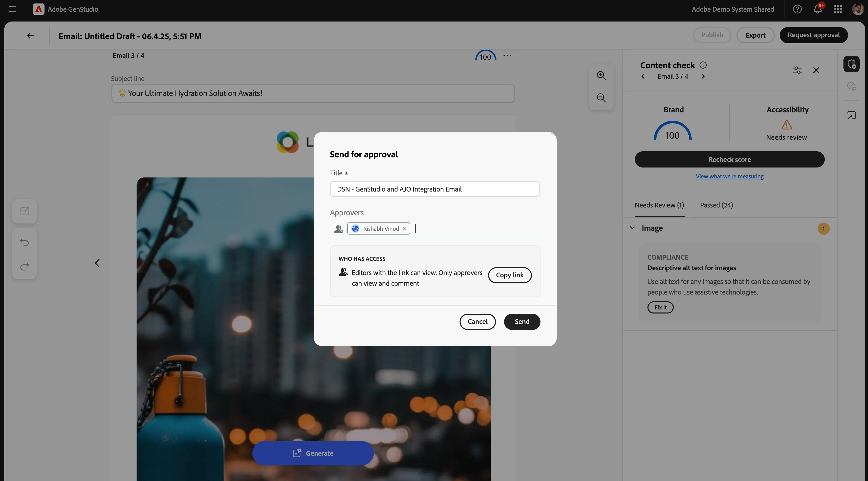This screenshot has height=481, width=868.
Task: Open the export arrow icon in right rail
Action: pos(851,115)
